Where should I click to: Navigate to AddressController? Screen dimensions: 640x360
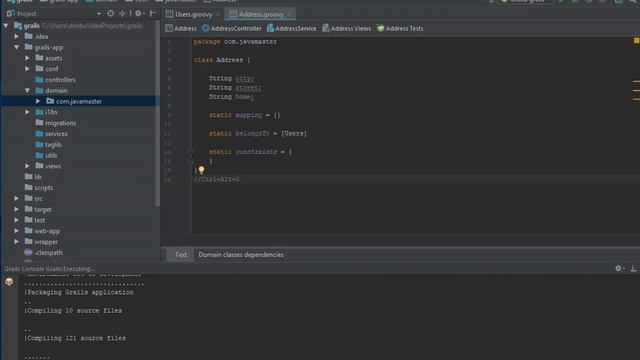232,29
